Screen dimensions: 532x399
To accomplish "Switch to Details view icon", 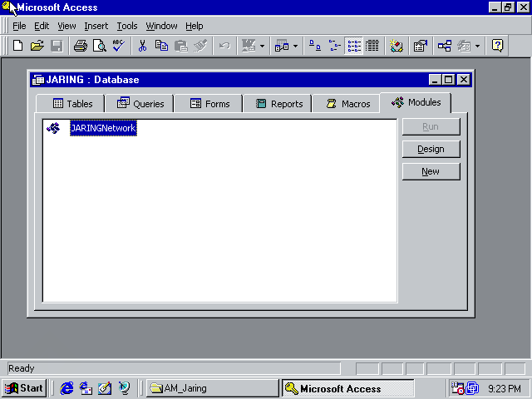I will pos(372,46).
